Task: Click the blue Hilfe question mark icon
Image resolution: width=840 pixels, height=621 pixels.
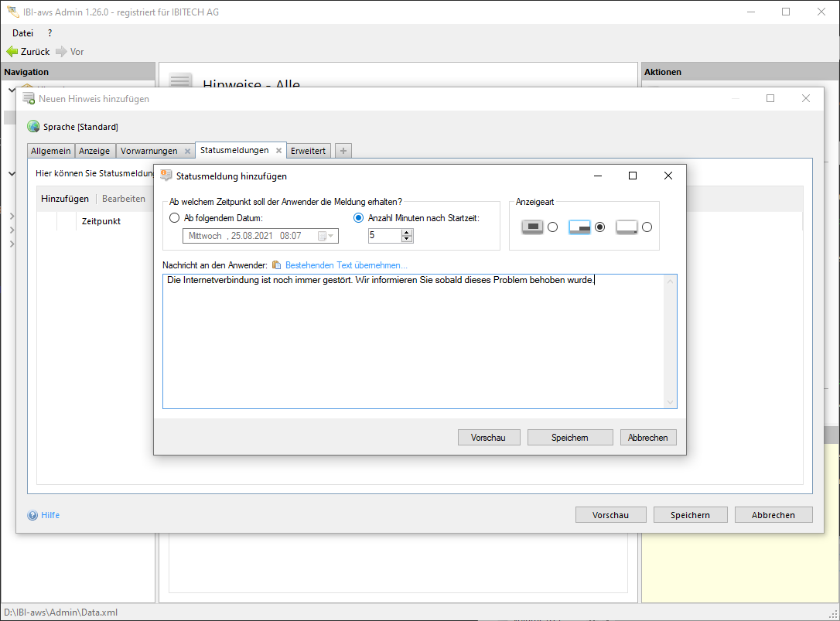Action: tap(32, 515)
